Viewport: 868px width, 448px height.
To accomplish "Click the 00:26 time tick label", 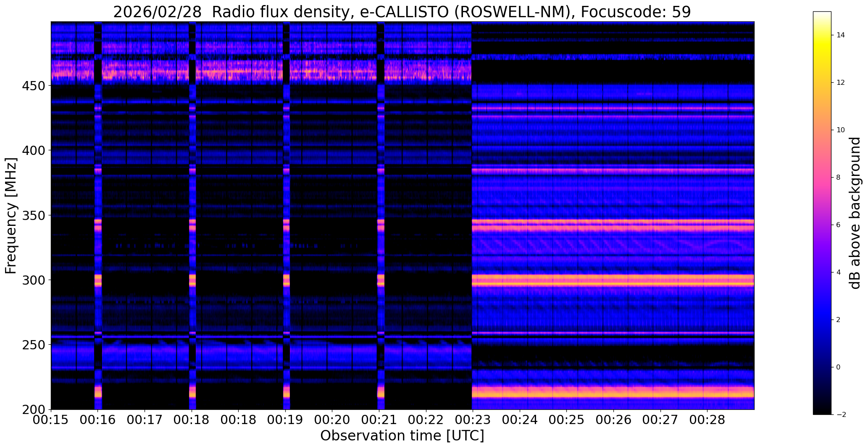I will coord(614,420).
